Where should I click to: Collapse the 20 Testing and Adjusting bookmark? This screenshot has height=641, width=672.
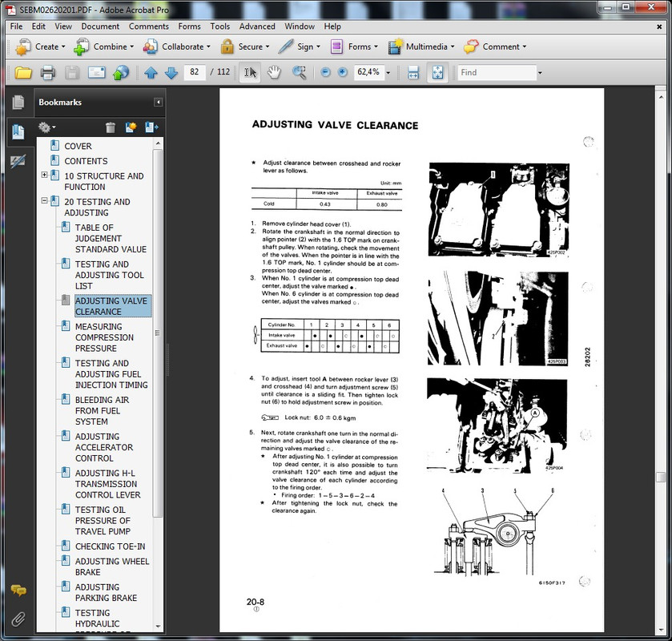pos(44,200)
